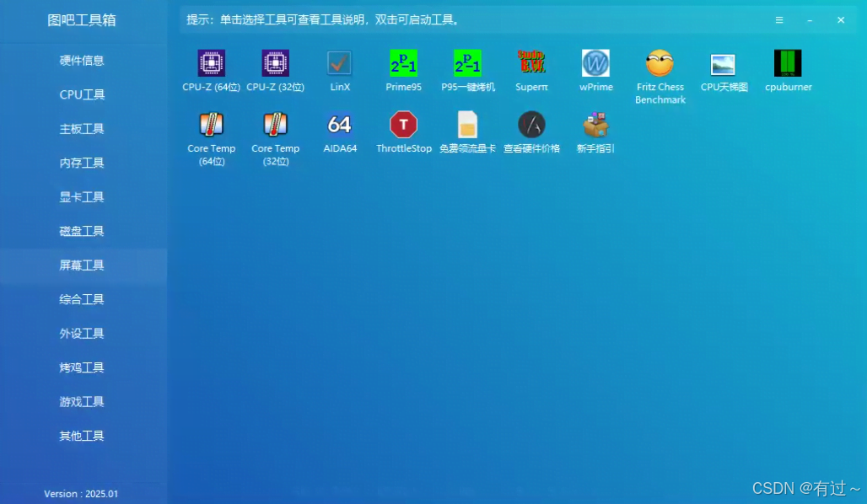Open the 新手指引 box icon
This screenshot has height=504, width=867.
click(x=595, y=125)
